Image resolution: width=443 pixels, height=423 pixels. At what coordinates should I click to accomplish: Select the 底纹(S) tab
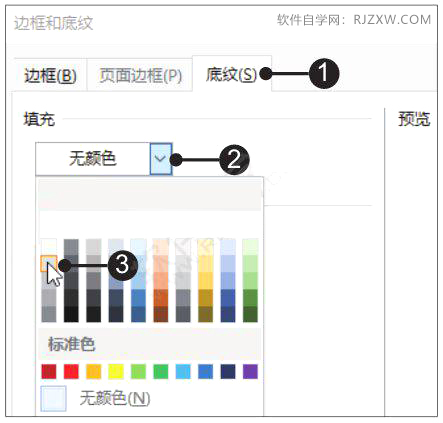231,74
